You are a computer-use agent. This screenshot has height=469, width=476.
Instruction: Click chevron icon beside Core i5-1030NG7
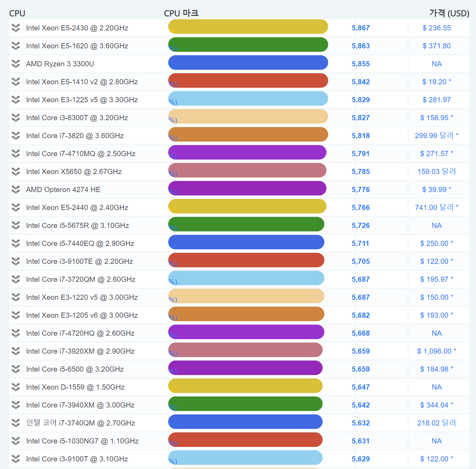[x=16, y=441]
